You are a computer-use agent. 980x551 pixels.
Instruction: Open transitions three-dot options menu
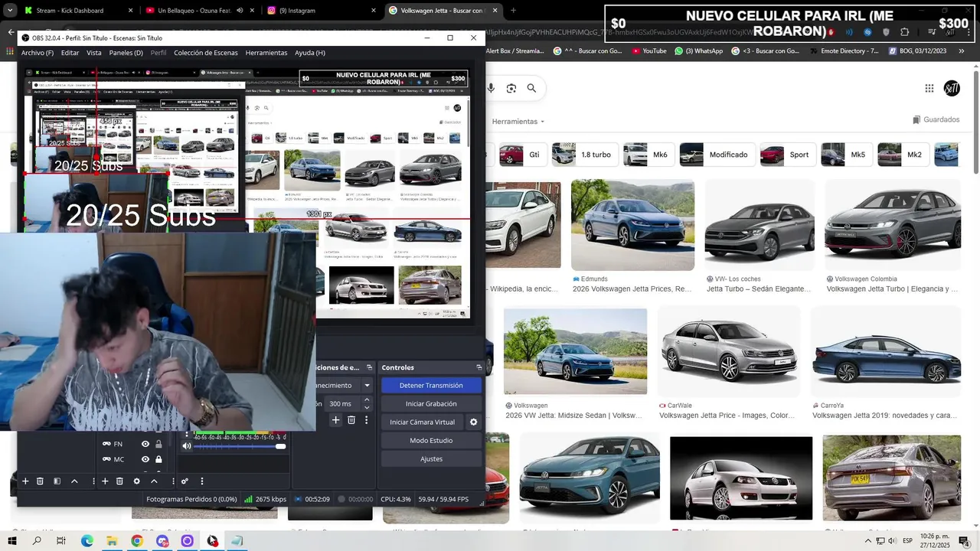367,420
